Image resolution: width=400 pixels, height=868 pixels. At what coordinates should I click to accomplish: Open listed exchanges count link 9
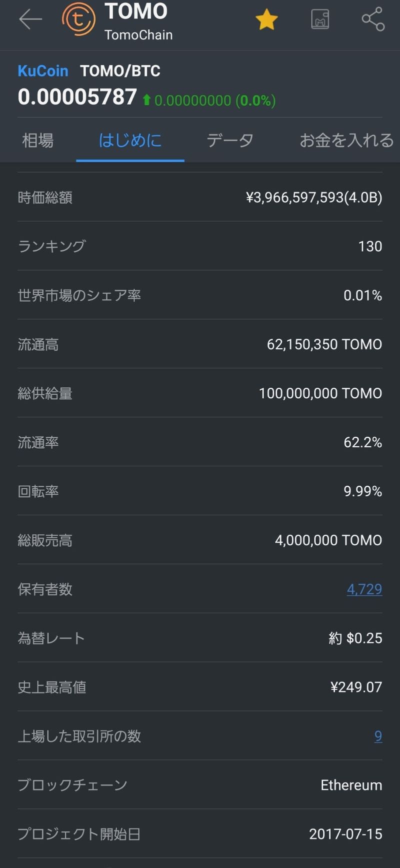pyautogui.click(x=378, y=736)
